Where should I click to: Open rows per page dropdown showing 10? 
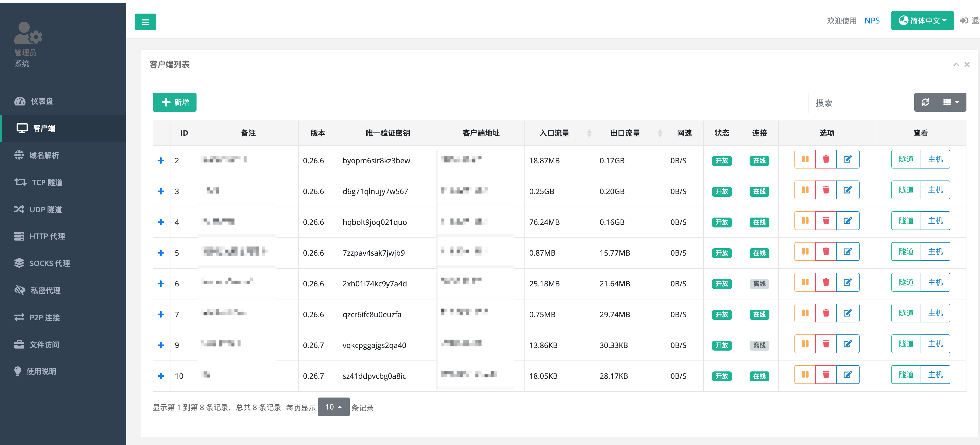(333, 407)
